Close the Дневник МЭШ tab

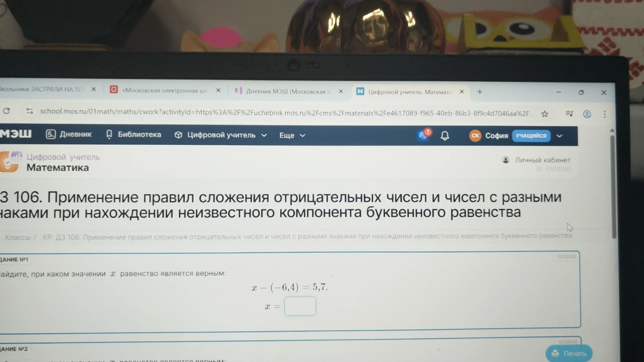[x=341, y=91]
